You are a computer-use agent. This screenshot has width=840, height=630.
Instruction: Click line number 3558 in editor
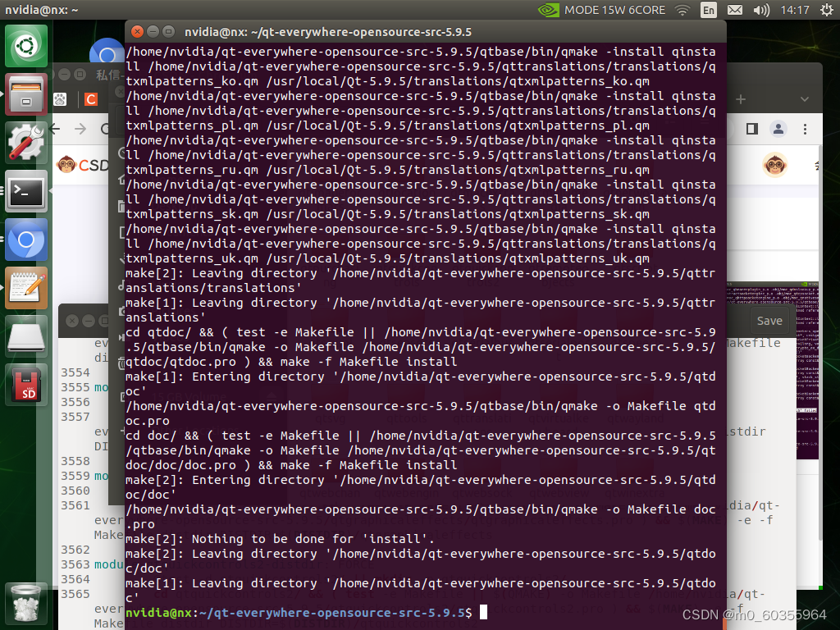[x=75, y=461]
